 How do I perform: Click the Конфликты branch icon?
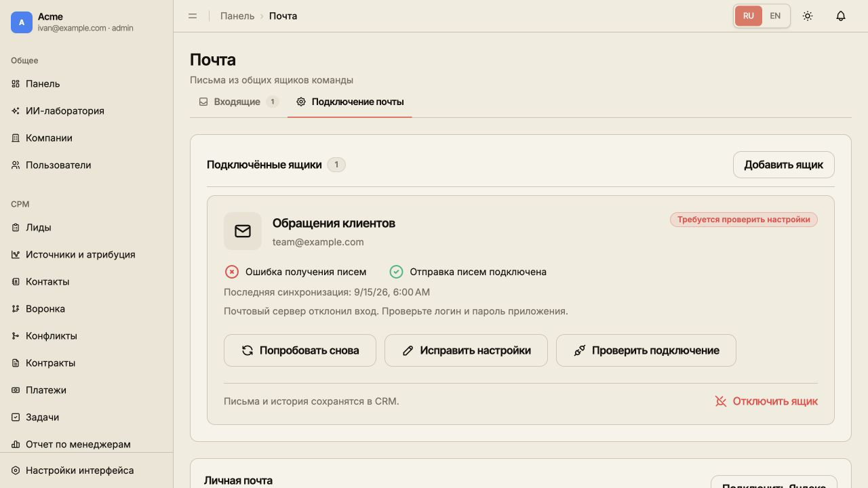pos(16,335)
